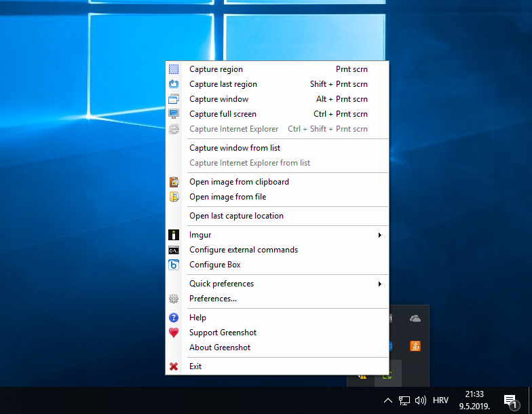This screenshot has width=532, height=414.
Task: Click the Shift + Prnt scrn shortcut text
Action: click(339, 84)
